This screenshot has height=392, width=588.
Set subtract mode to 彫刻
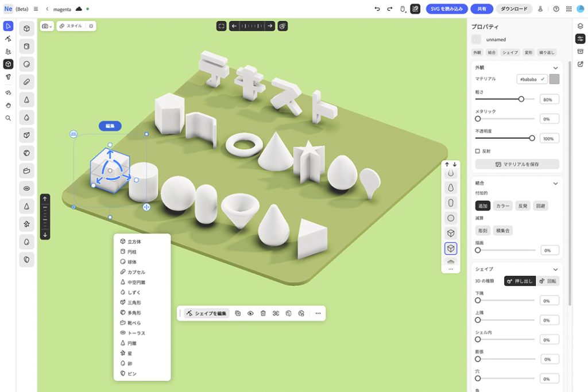tap(482, 231)
